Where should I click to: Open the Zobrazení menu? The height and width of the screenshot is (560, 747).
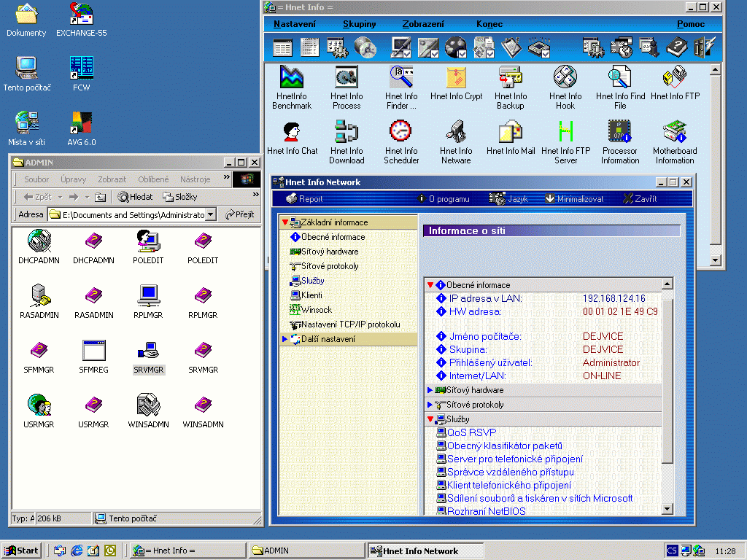point(423,24)
